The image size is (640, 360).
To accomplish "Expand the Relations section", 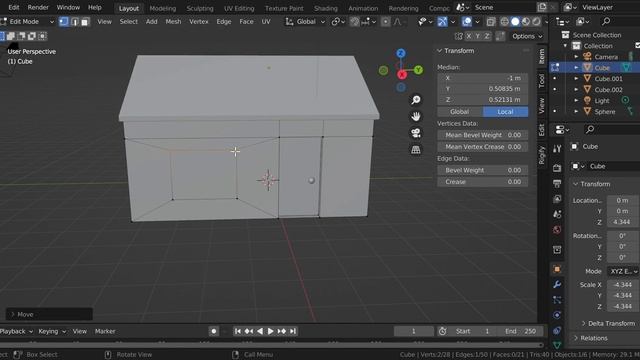I will tap(591, 338).
